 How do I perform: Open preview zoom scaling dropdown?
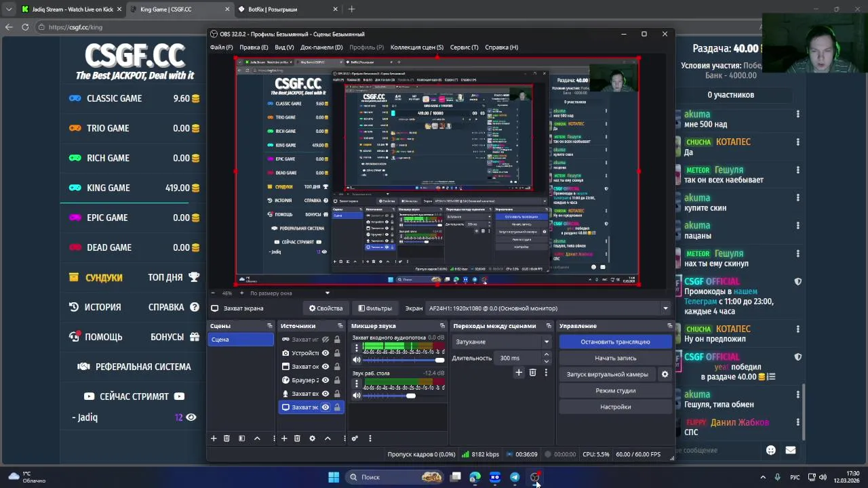click(327, 293)
